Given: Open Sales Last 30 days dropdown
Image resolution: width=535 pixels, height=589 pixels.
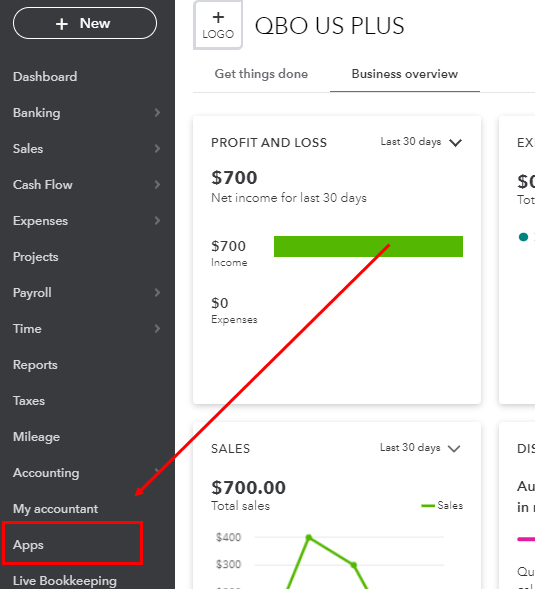Looking at the screenshot, I should coord(420,448).
